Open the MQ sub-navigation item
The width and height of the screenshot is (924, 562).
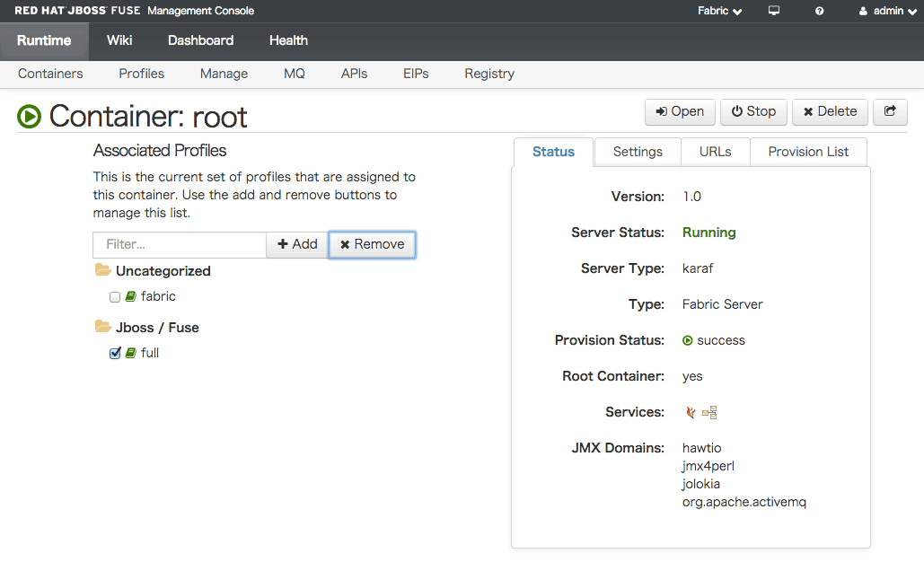(295, 74)
